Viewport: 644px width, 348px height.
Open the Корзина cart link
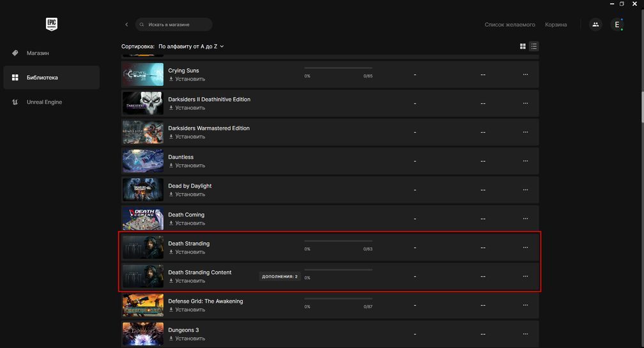[x=556, y=25]
